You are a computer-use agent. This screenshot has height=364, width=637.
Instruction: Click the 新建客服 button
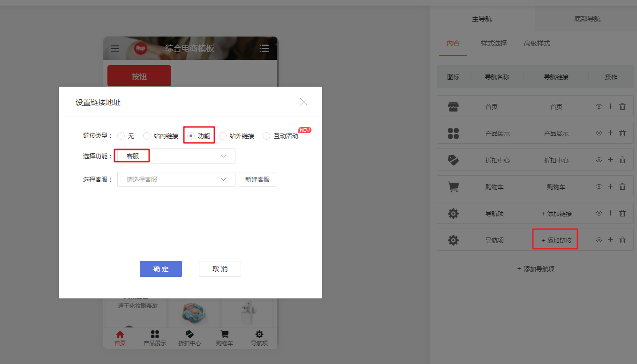pyautogui.click(x=258, y=179)
